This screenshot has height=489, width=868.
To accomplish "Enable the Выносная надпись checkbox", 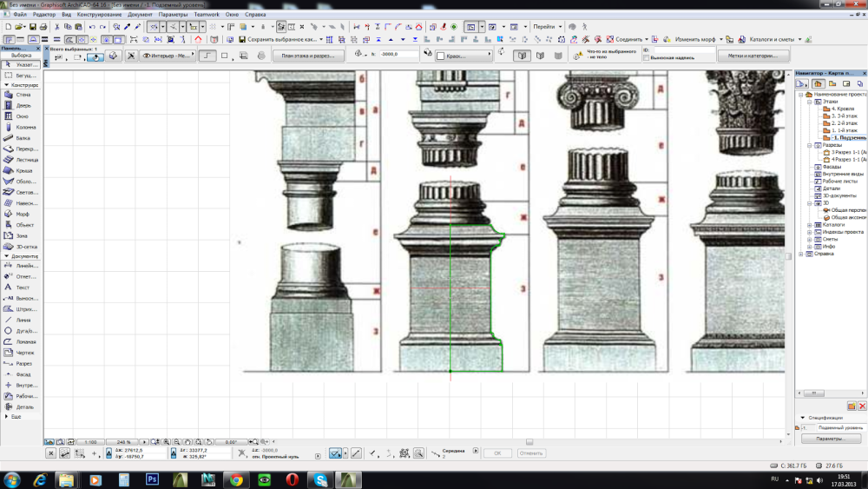I will click(646, 58).
